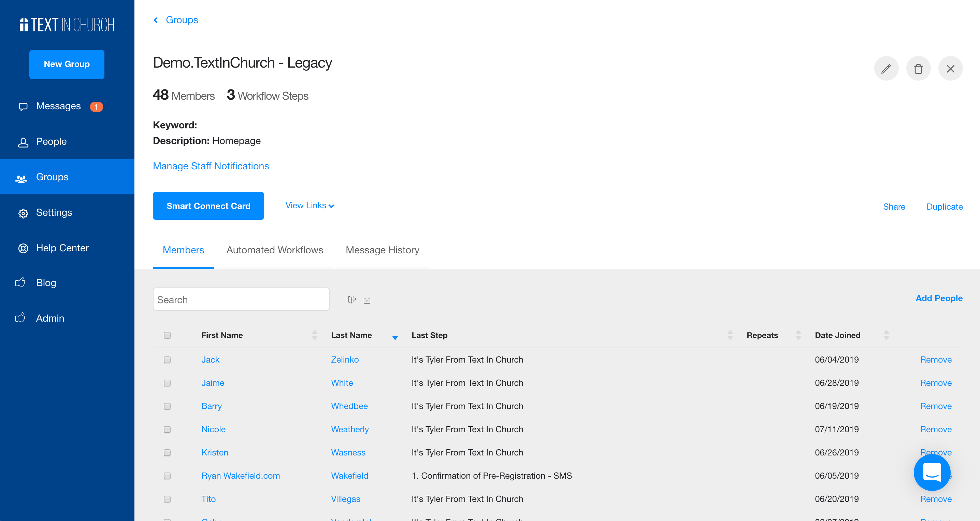
Task: Check the box for Kristen Wasness
Action: [x=167, y=452]
